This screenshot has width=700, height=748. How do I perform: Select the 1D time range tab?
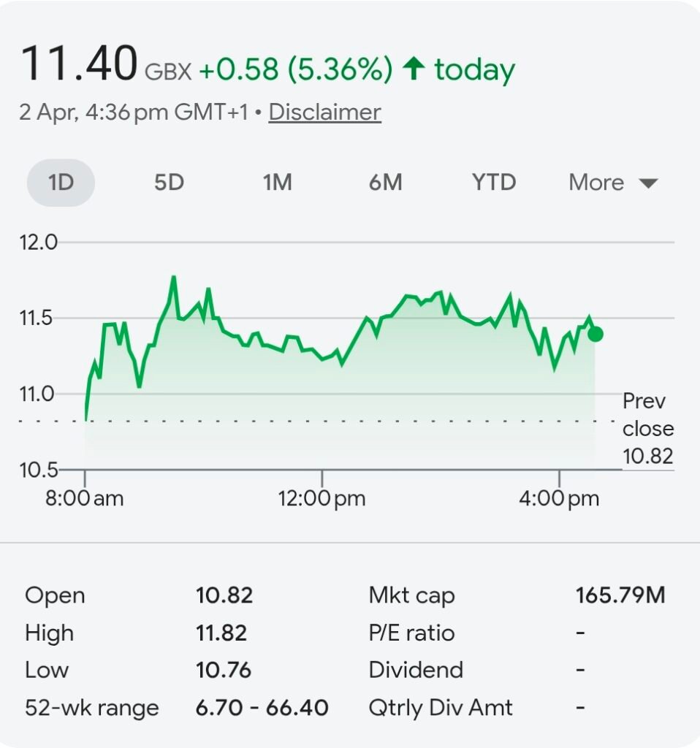61,183
